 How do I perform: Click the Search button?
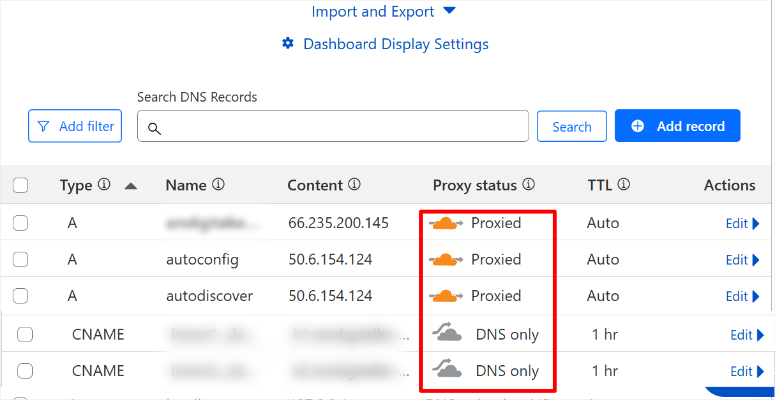click(572, 127)
